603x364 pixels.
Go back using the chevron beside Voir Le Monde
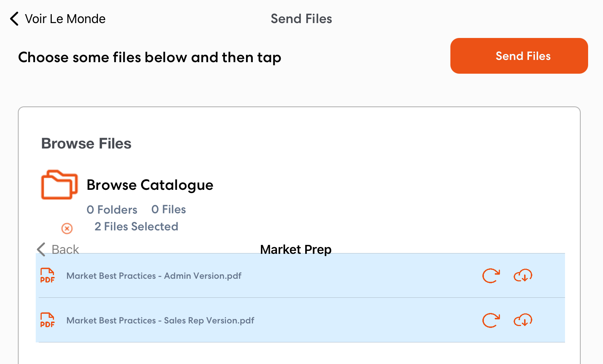coord(14,19)
